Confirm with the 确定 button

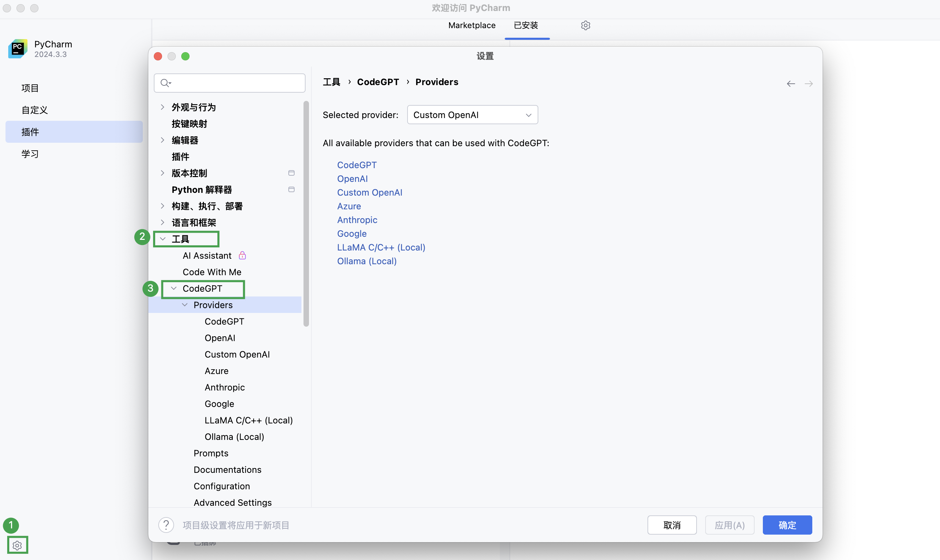click(787, 525)
